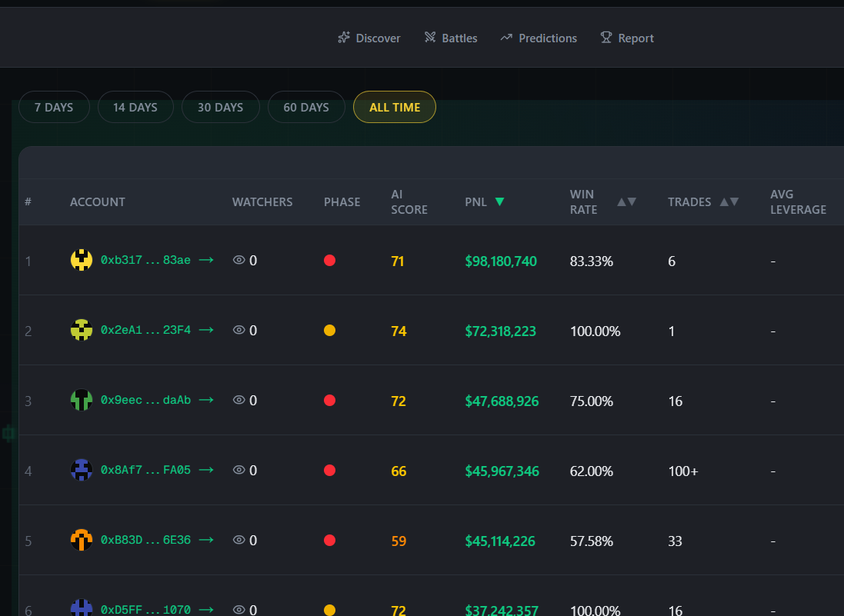Click the avatar beside 0x9eec
The width and height of the screenshot is (844, 616).
click(x=82, y=400)
